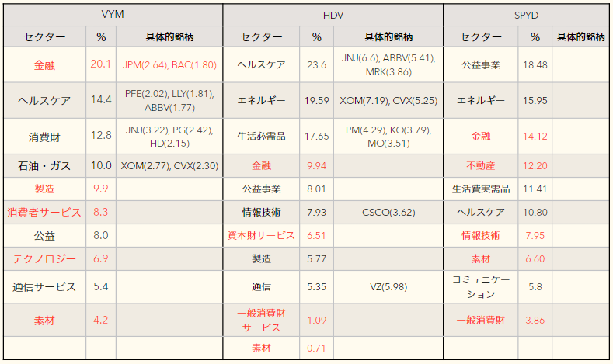Click the 1.09 percentage cell
Image resolution: width=613 pixels, height=364 pixels.
[317, 321]
